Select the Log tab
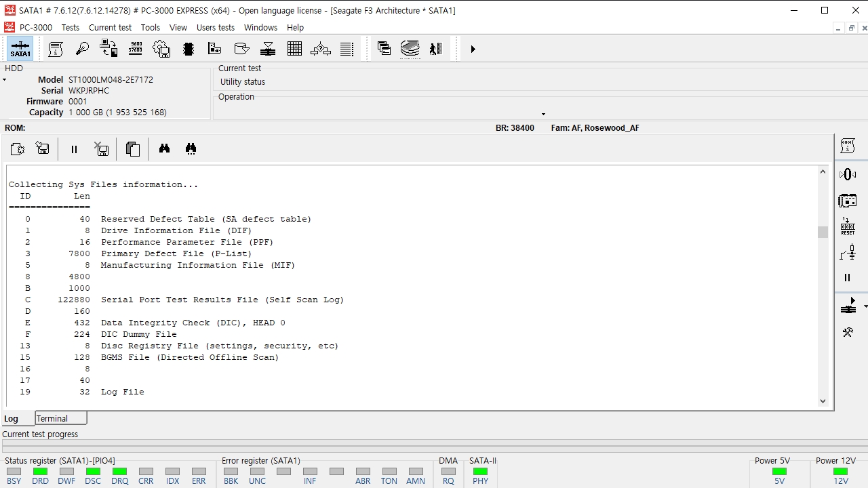868x488 pixels. tap(18, 418)
